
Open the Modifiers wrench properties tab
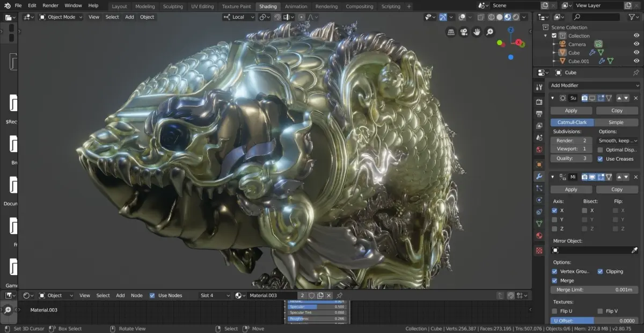pos(539,176)
